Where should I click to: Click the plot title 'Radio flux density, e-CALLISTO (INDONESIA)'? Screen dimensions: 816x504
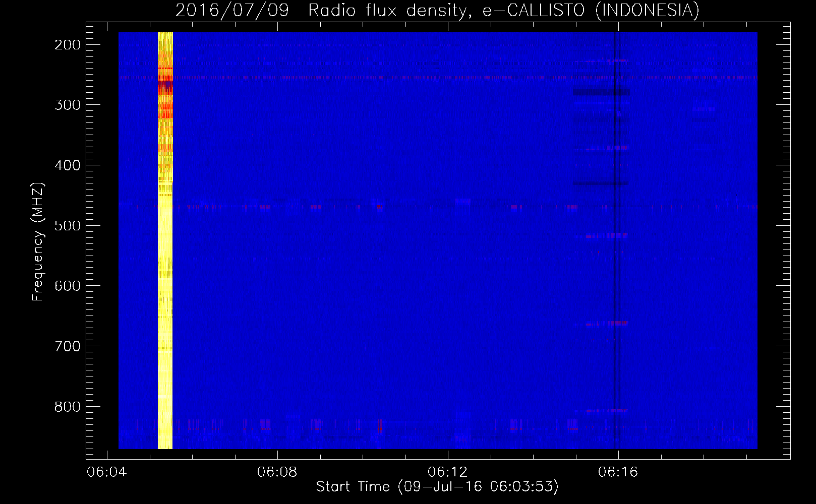point(504,10)
